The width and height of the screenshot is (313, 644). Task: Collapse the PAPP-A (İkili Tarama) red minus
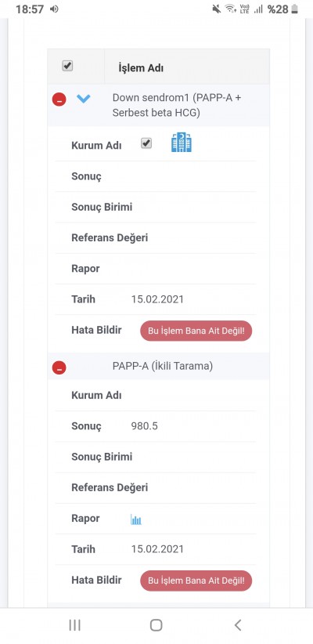click(59, 367)
